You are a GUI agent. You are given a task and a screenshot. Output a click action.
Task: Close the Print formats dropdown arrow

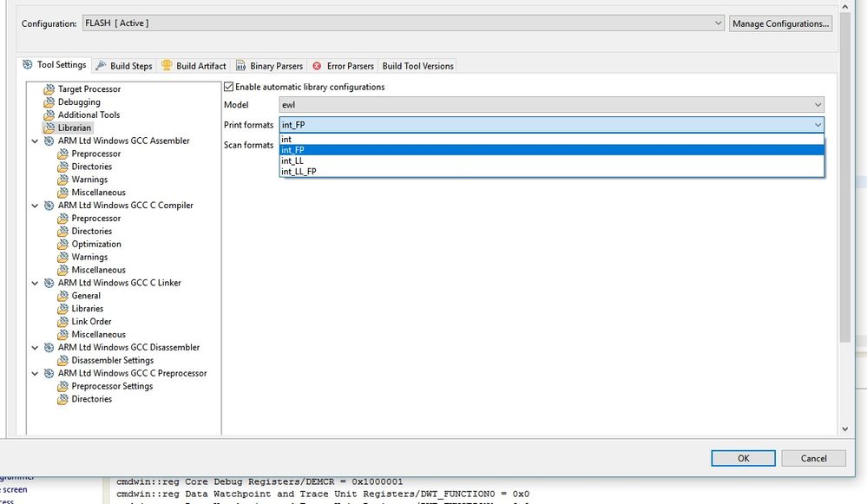818,125
